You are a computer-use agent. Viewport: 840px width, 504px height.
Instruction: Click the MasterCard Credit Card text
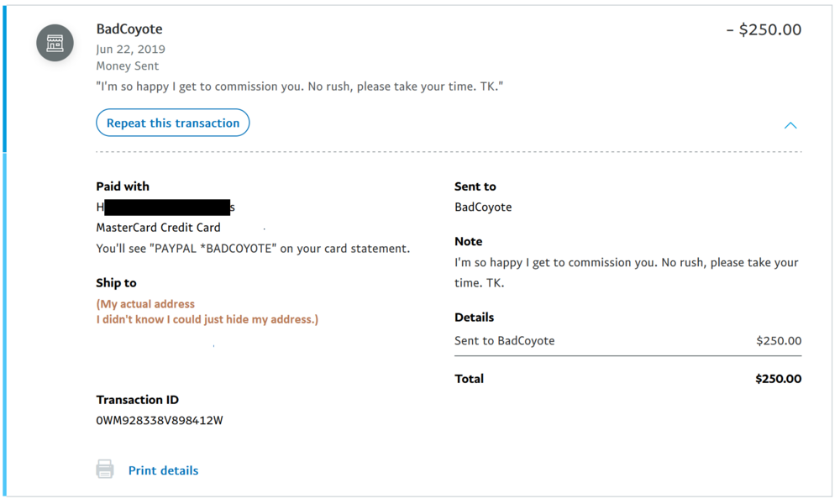(x=158, y=228)
